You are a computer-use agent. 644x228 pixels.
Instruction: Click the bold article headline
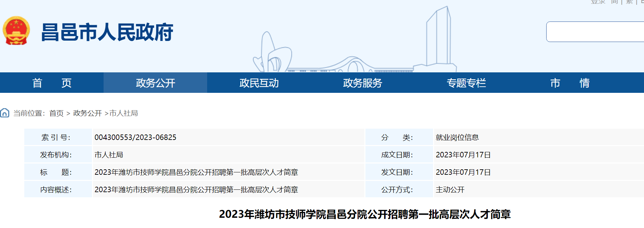pos(365,214)
